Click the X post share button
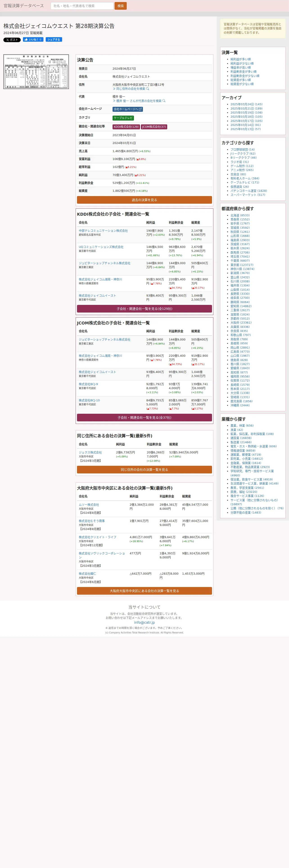Viewport: 289px width, 868px height. coord(12,40)
